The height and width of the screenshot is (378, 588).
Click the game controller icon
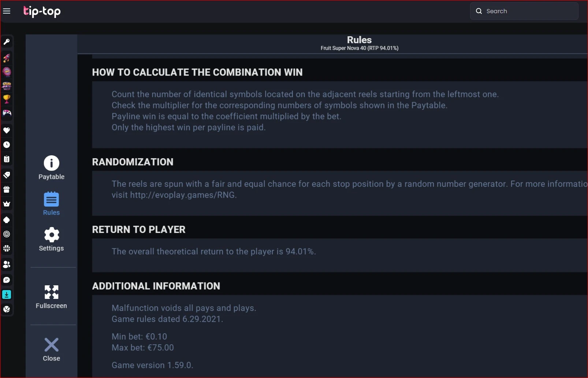coord(7,113)
